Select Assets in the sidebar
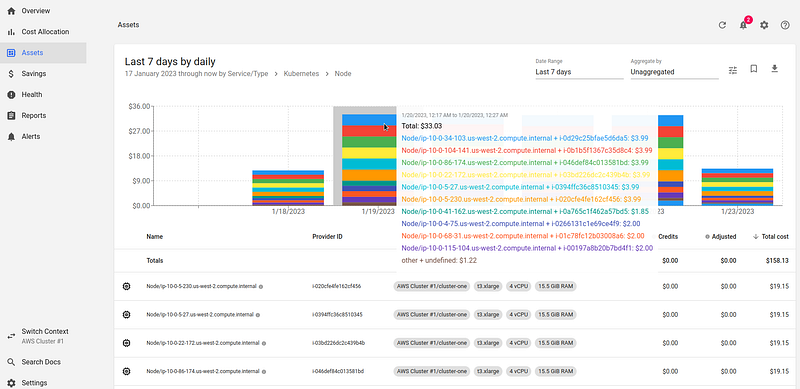The height and width of the screenshot is (389, 800). click(43, 53)
